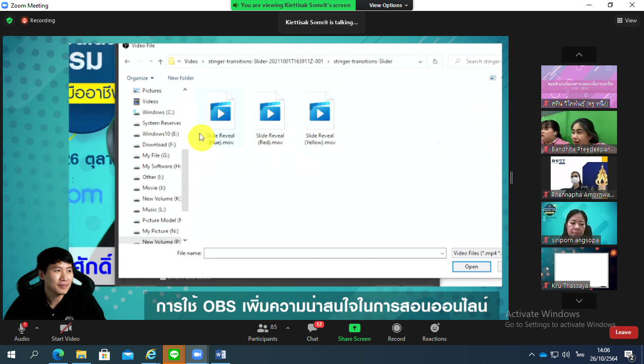The width and height of the screenshot is (644, 364).
Task: Refresh the folder view
Action: coord(435,62)
